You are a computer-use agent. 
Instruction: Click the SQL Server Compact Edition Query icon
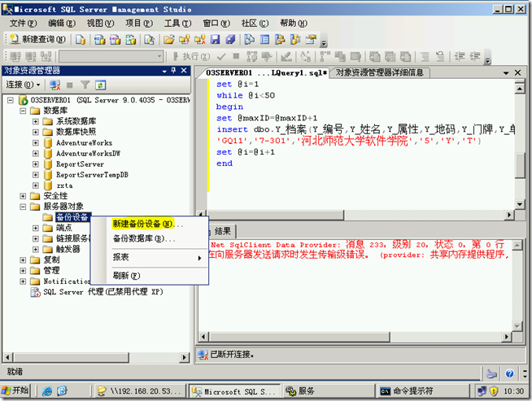[150, 39]
